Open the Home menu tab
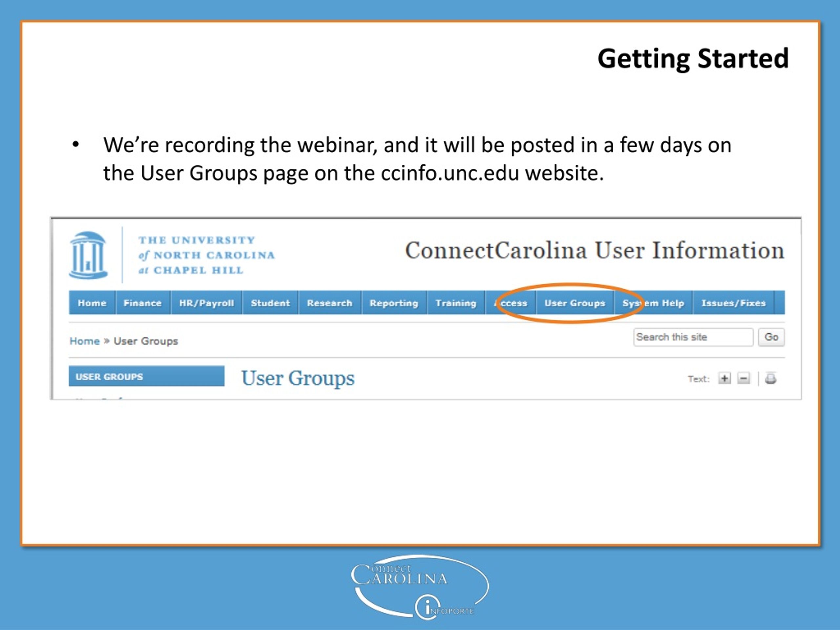Screen dimensions: 840x630 coord(92,303)
